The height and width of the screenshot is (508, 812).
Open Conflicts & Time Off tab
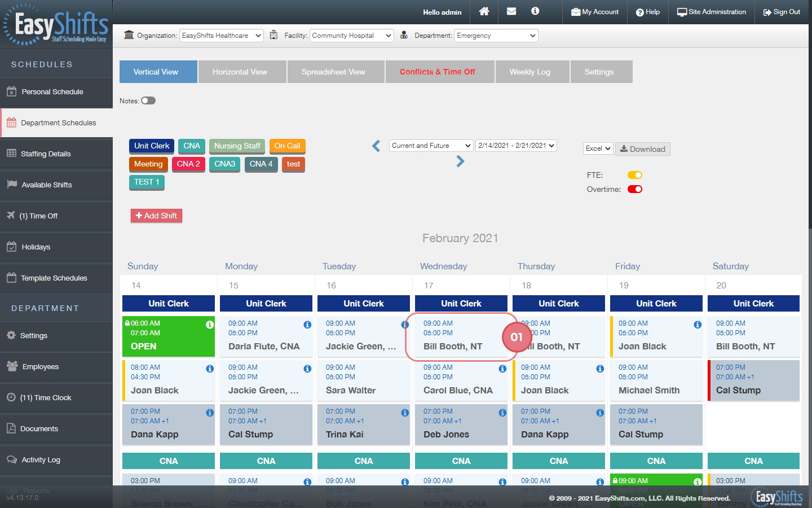click(x=440, y=72)
